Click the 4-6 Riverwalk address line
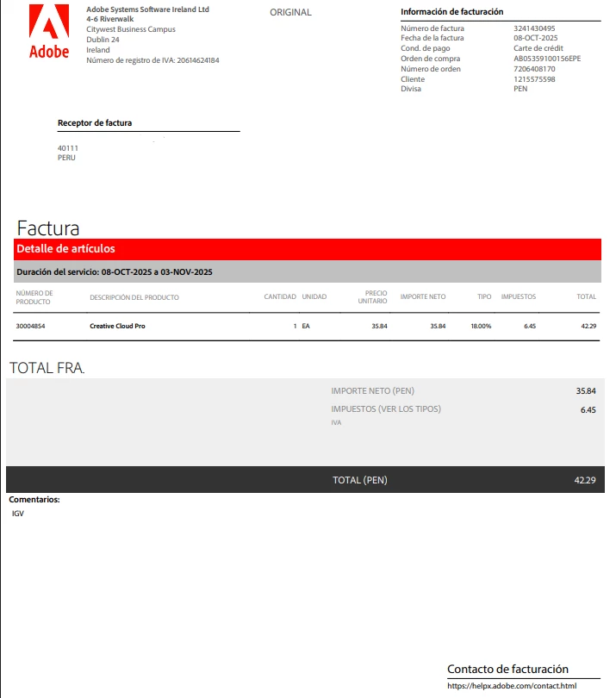The height and width of the screenshot is (698, 616). click(110, 19)
